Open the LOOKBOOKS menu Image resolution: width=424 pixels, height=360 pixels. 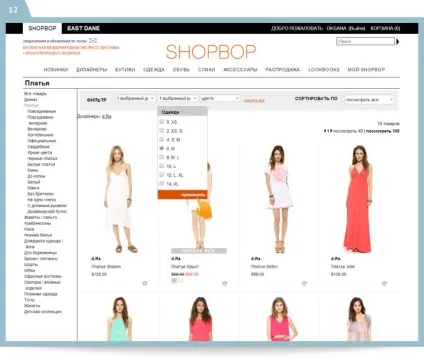point(324,70)
